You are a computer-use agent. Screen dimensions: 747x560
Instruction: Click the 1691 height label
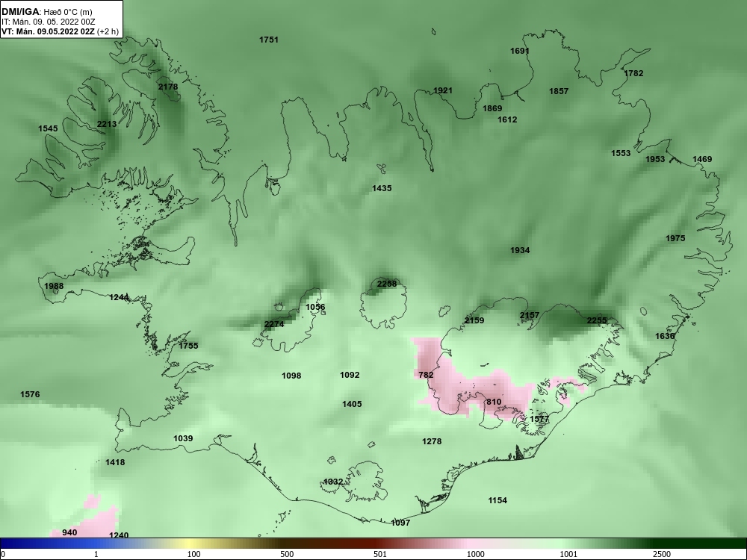(520, 51)
